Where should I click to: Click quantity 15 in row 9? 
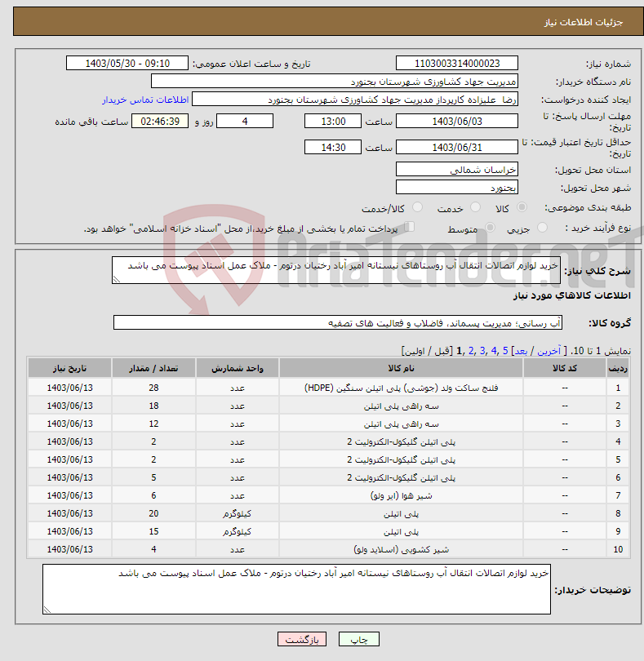tap(153, 531)
